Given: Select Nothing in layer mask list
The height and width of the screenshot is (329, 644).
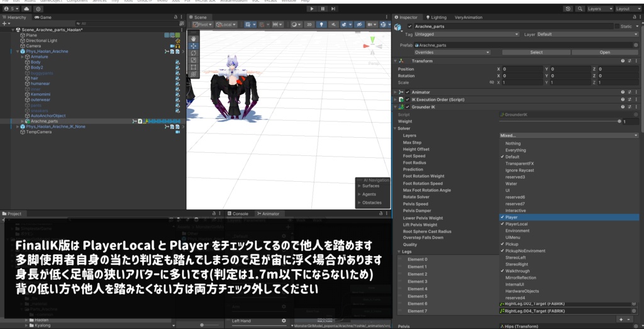Looking at the screenshot, I should pos(569,143).
